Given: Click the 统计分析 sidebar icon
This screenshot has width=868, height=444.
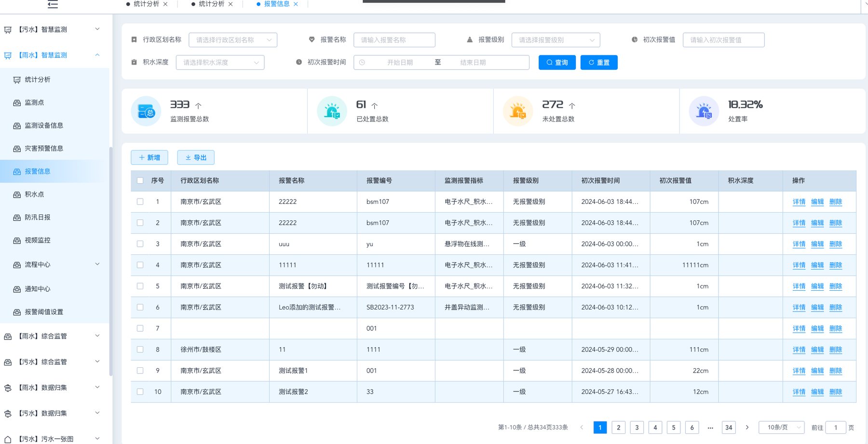Looking at the screenshot, I should click(17, 80).
